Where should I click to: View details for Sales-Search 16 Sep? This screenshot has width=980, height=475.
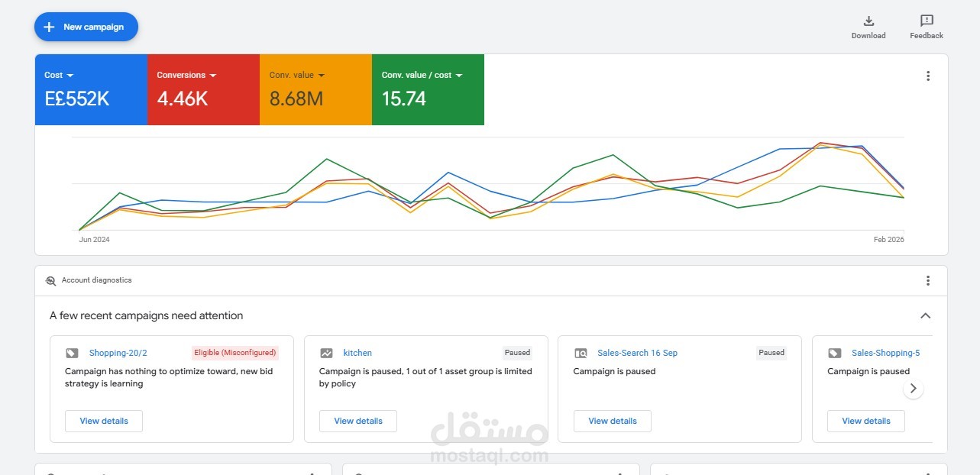pyautogui.click(x=613, y=421)
